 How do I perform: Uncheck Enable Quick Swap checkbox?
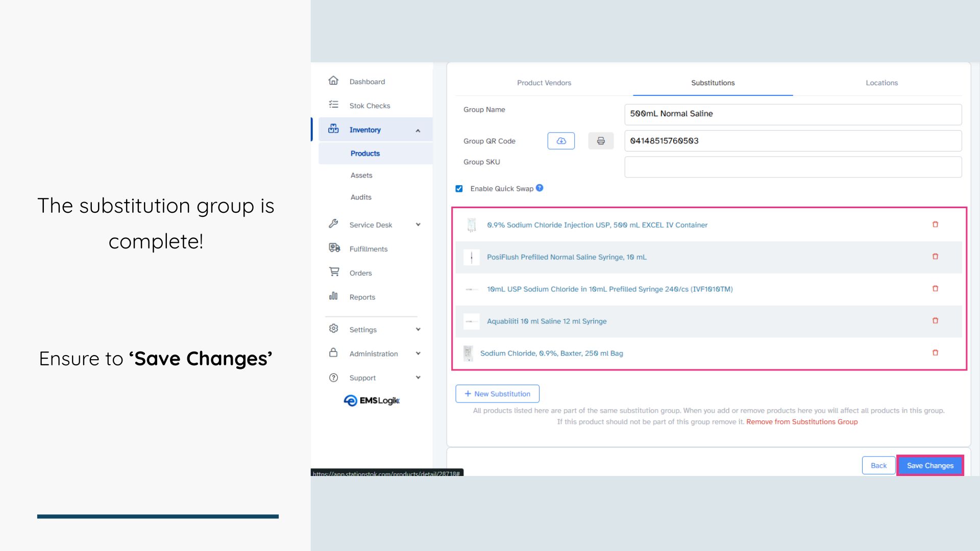coord(459,189)
